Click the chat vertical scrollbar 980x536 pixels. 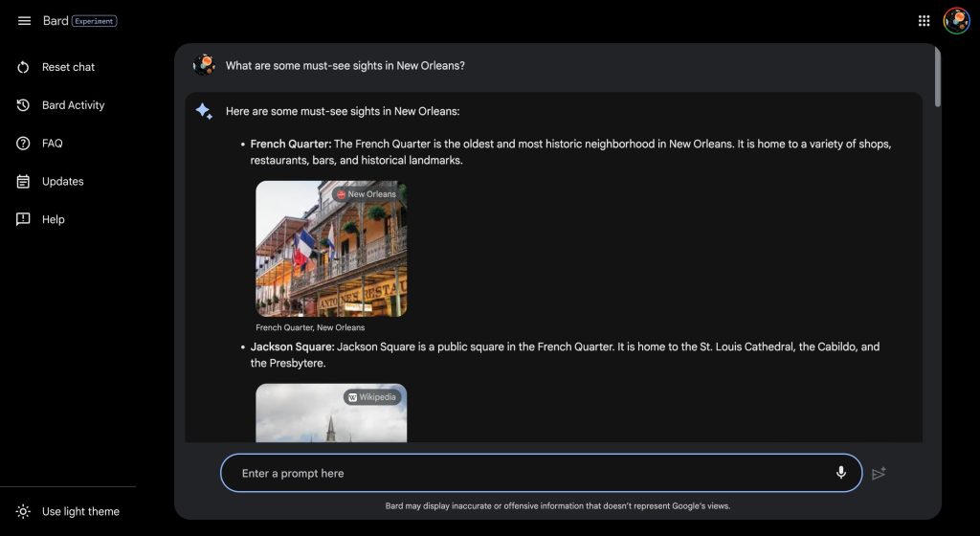point(937,77)
